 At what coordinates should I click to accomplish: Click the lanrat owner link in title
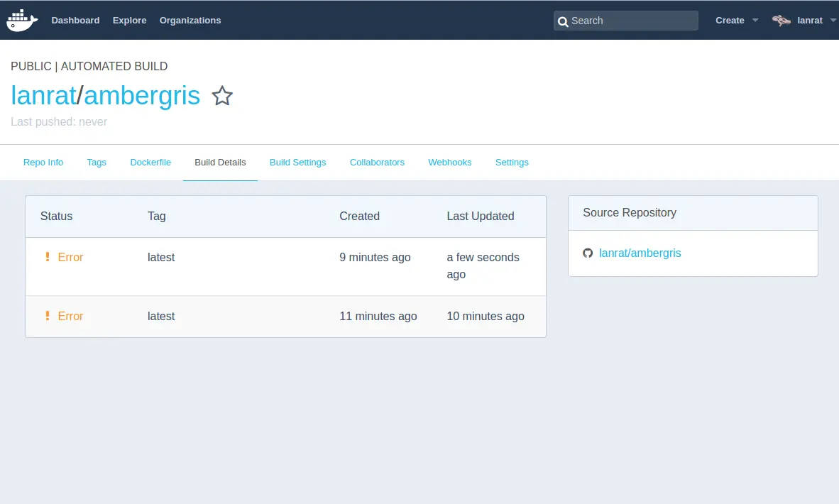click(44, 96)
